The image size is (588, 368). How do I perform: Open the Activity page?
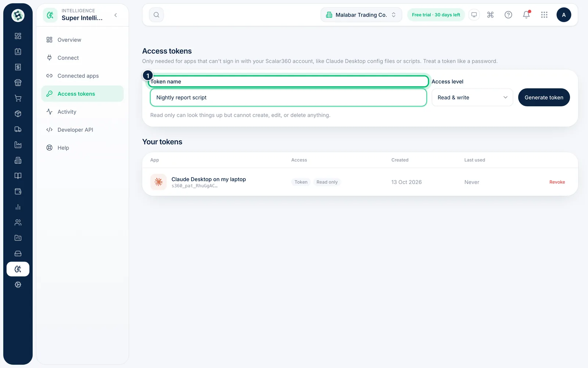click(x=82, y=112)
